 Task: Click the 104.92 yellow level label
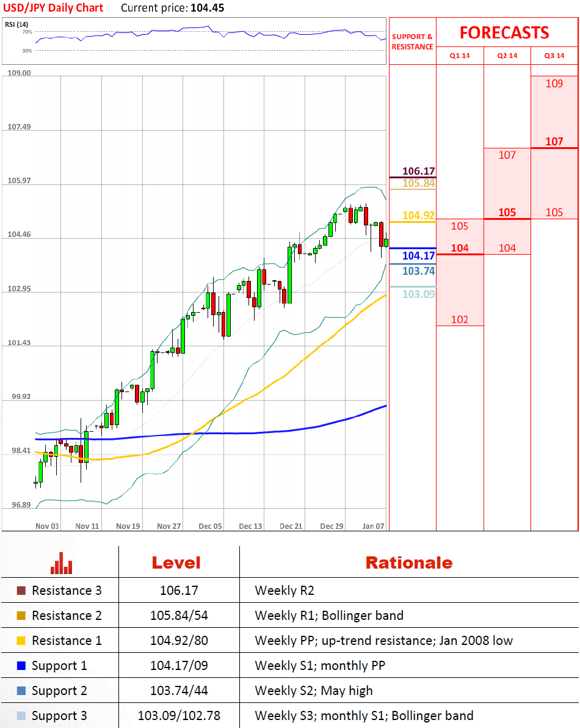pyautogui.click(x=419, y=215)
